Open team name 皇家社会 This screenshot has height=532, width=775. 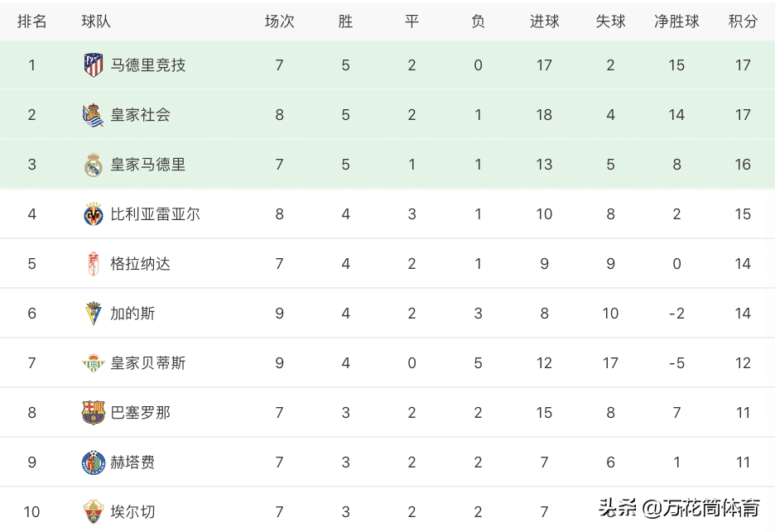pos(141,115)
